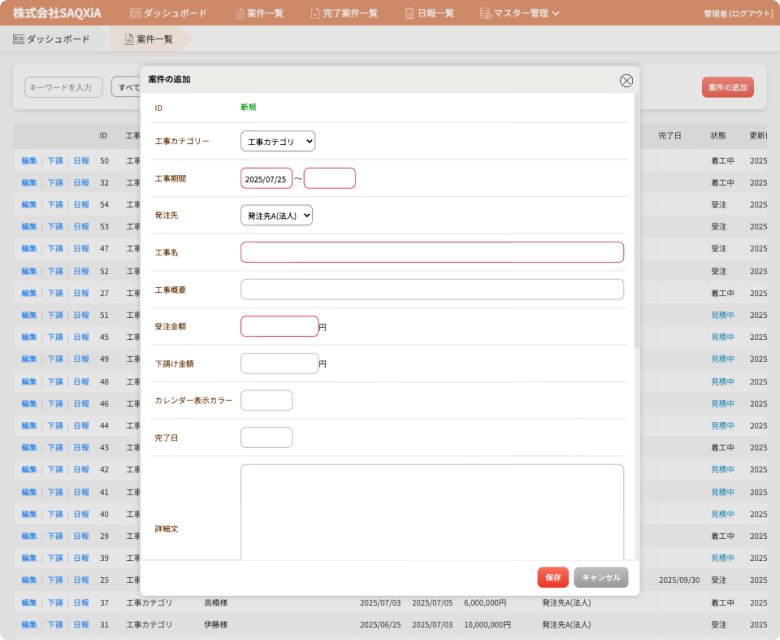Open the 完了案件一覧 menu item
Screen dimensions: 780x640
coord(344,13)
